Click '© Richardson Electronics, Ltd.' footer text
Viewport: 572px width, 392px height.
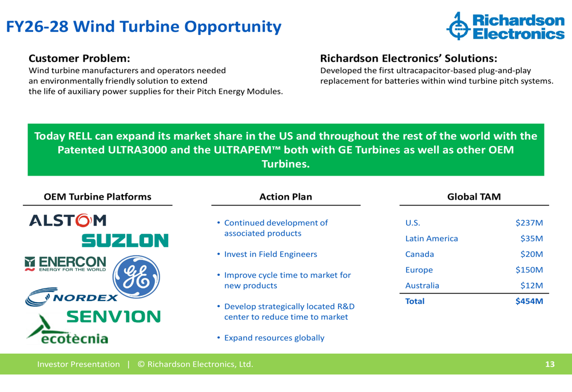pos(195,365)
